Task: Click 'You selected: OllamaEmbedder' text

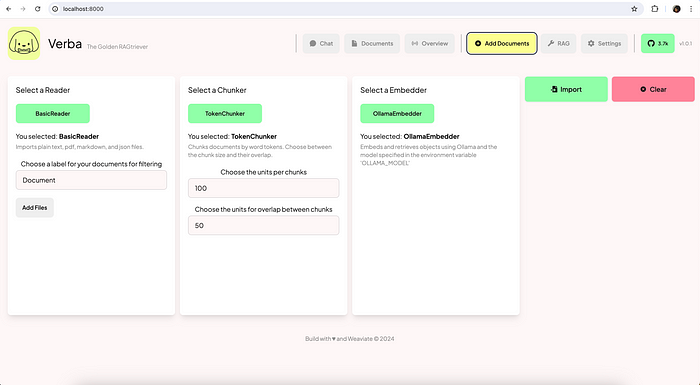Action: 410,136
